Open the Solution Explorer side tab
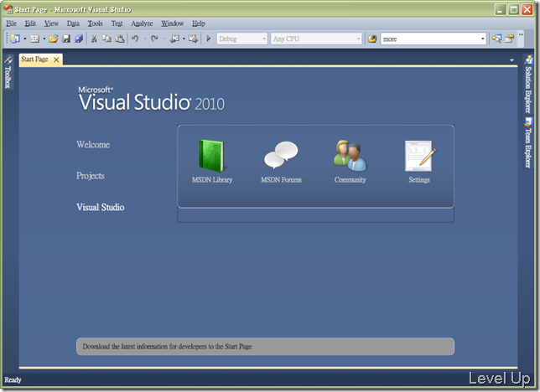The height and width of the screenshot is (392, 540). point(528,85)
